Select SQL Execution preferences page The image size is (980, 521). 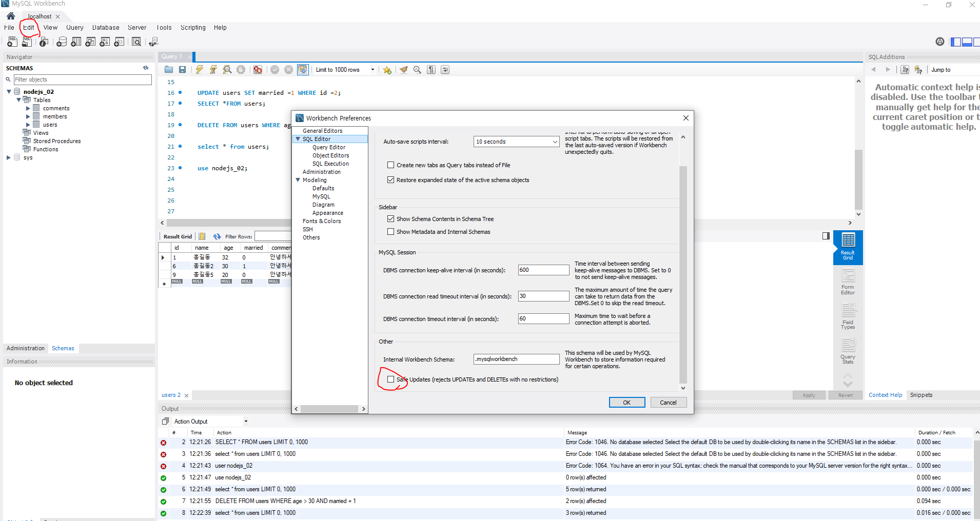[330, 164]
